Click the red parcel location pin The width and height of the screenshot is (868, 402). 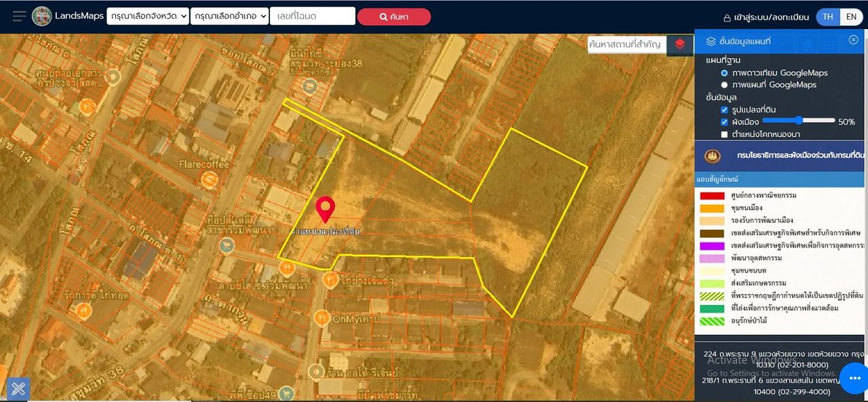point(326,208)
